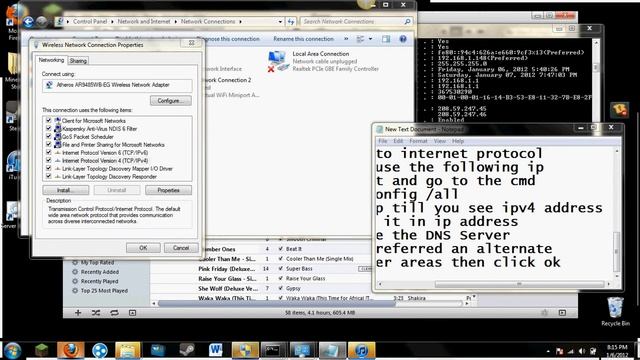Uncheck Internet Protocol Version 6 (TCP/IPv6)
Image resolution: width=640 pixels, height=360 pixels.
49,152
